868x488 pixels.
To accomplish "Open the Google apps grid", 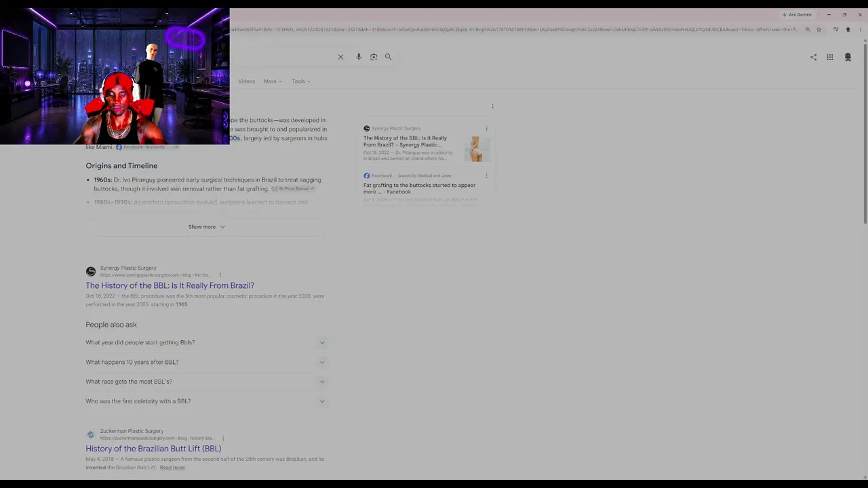I will (x=830, y=58).
